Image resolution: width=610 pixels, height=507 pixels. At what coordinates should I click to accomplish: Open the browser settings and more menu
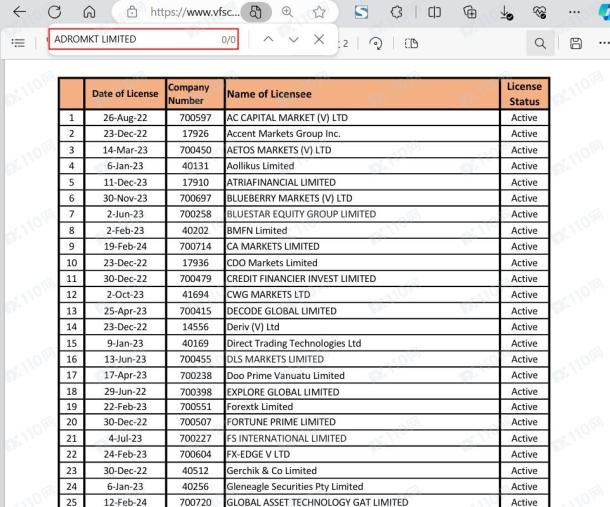[x=574, y=12]
